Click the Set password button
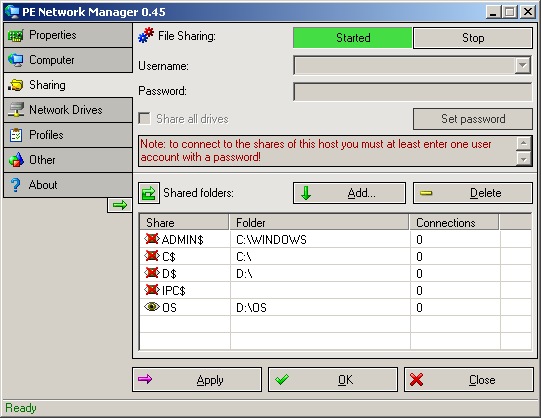This screenshot has height=418, width=541. click(473, 119)
